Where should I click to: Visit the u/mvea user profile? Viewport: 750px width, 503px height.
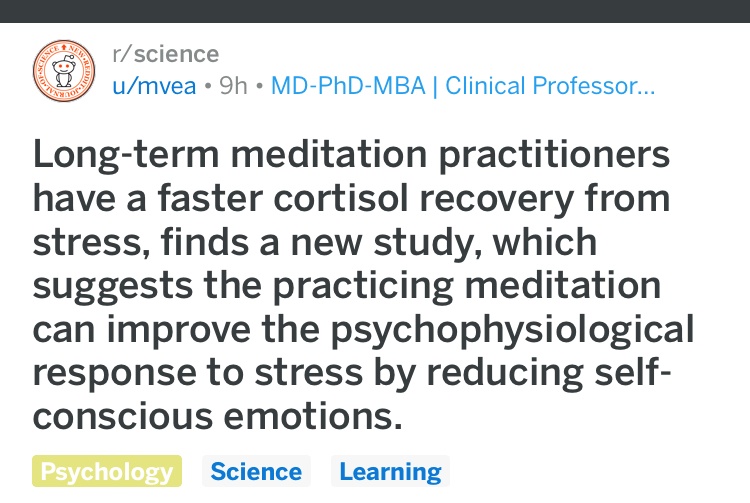[x=154, y=86]
